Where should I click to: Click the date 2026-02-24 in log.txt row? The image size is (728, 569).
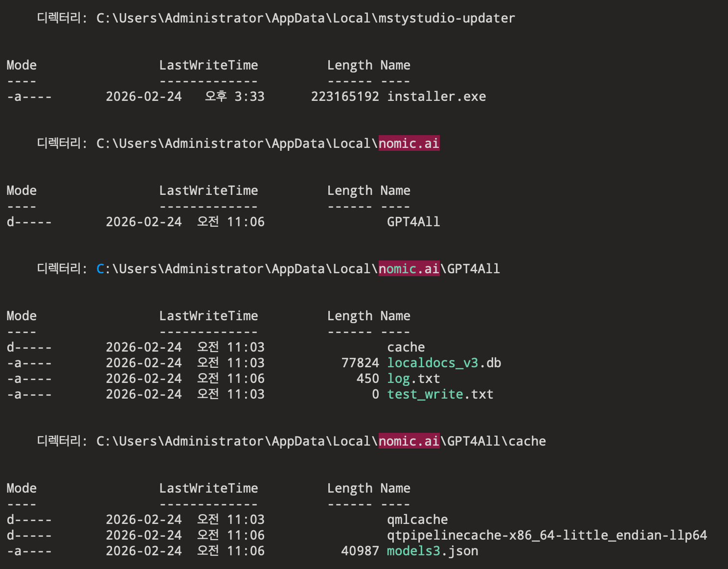pyautogui.click(x=144, y=379)
